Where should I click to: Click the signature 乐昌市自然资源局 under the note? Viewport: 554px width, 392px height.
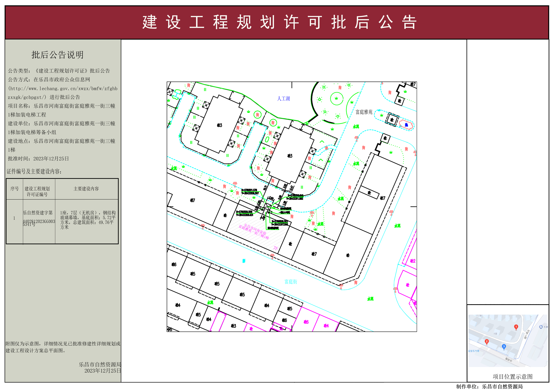click(x=100, y=365)
